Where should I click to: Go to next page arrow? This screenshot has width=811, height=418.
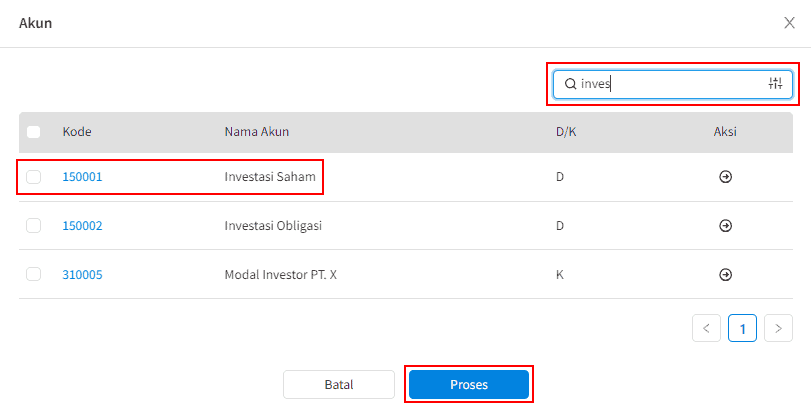click(x=778, y=328)
